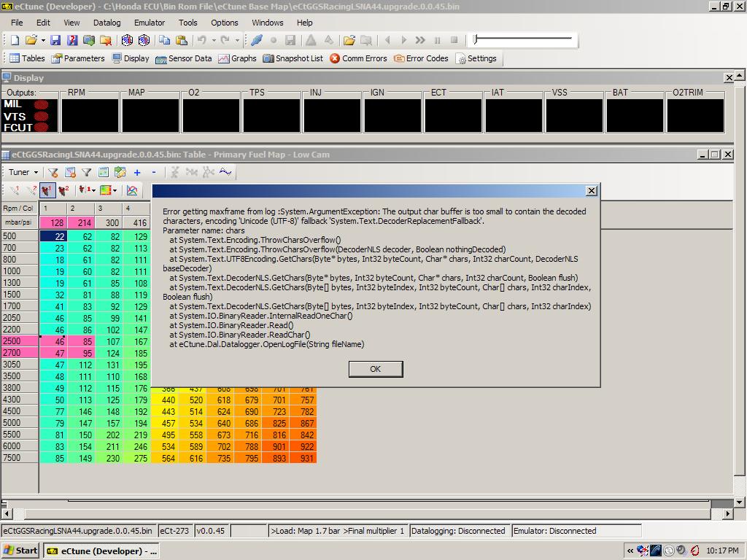The height and width of the screenshot is (560, 747).
Task: Toggle the spark plug 2 icon
Action: 63,190
